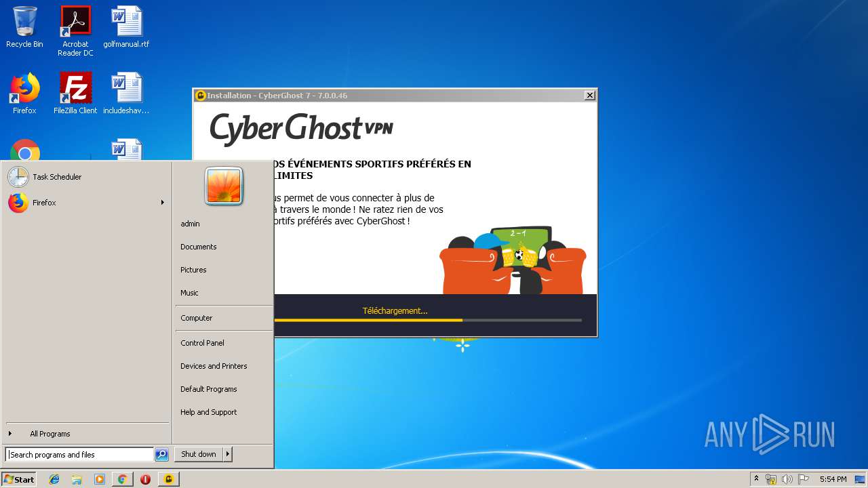Click the CyberGhost title bar icon
The width and height of the screenshot is (868, 488).
pyautogui.click(x=200, y=96)
